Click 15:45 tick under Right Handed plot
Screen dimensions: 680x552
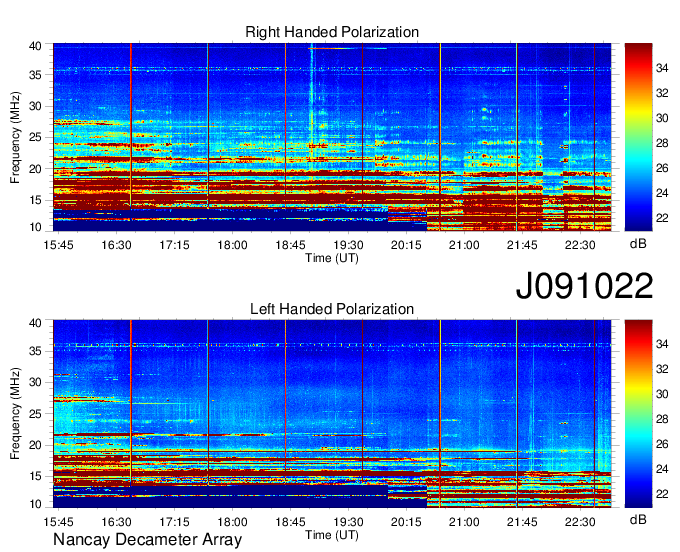59,245
